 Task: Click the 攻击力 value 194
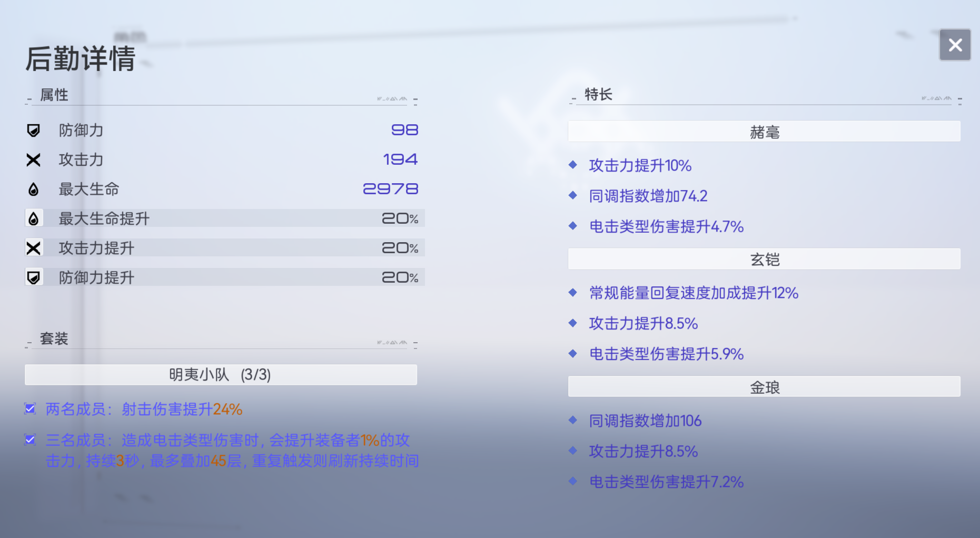400,160
